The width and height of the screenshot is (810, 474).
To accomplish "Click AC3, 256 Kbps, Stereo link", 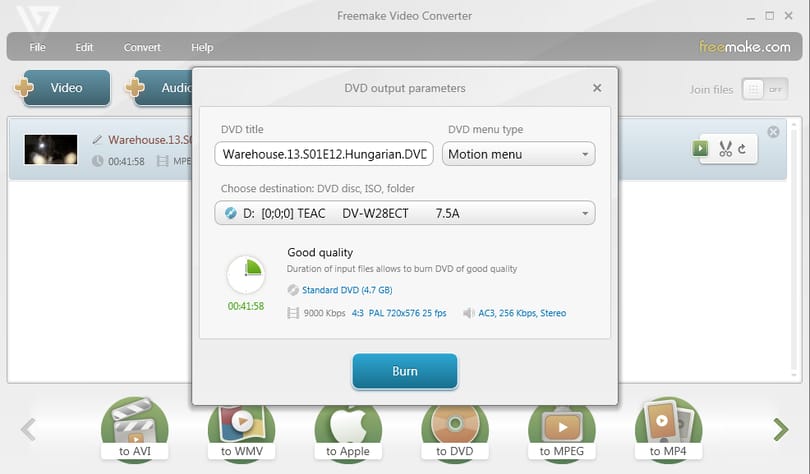I will (x=522, y=313).
